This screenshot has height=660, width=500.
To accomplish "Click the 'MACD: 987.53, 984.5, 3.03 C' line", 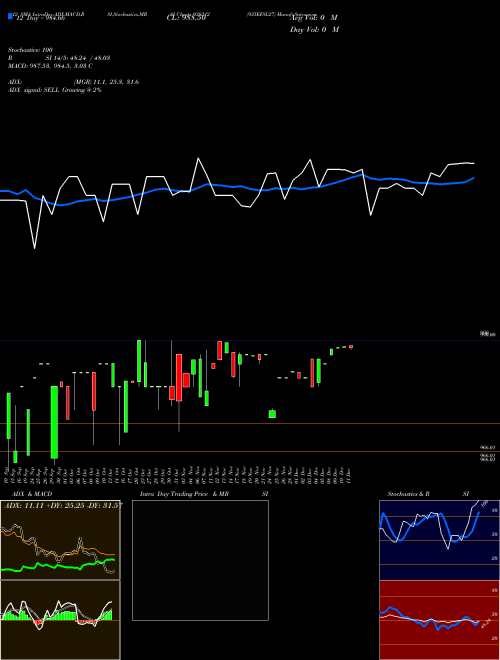I will pyautogui.click(x=51, y=66).
